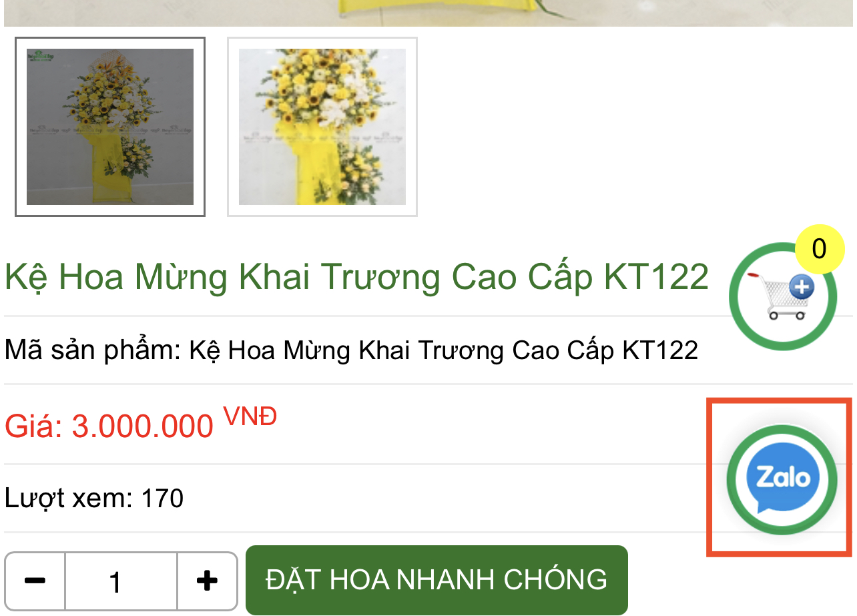Click the blue plus on the cart
The image size is (857, 616).
pos(802,288)
